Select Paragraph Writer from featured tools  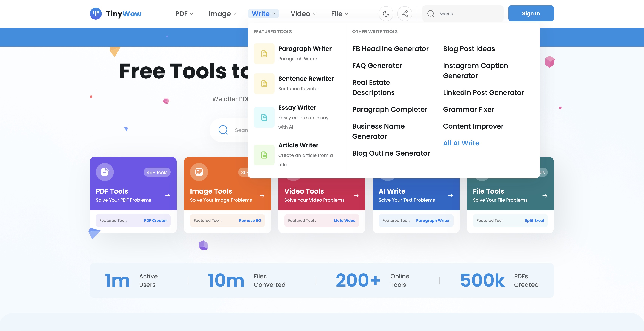pos(305,48)
